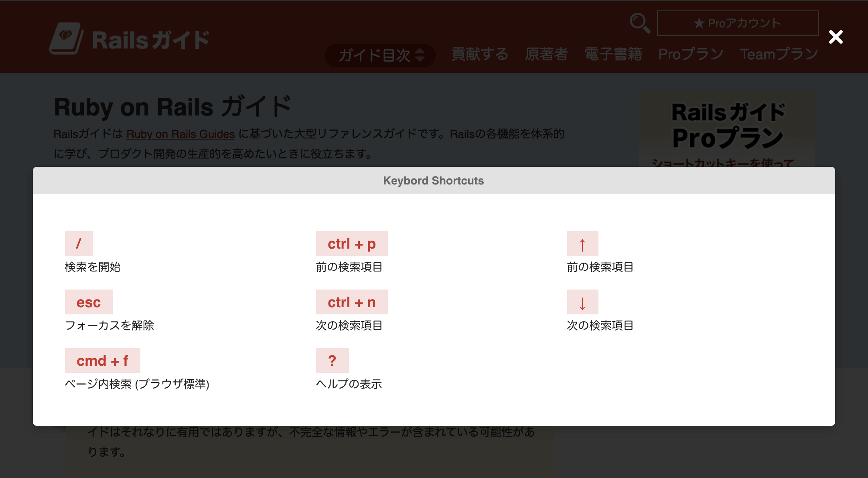Image resolution: width=868 pixels, height=478 pixels.
Task: Click the Keybord Shortcuts dialog title
Action: point(434,180)
